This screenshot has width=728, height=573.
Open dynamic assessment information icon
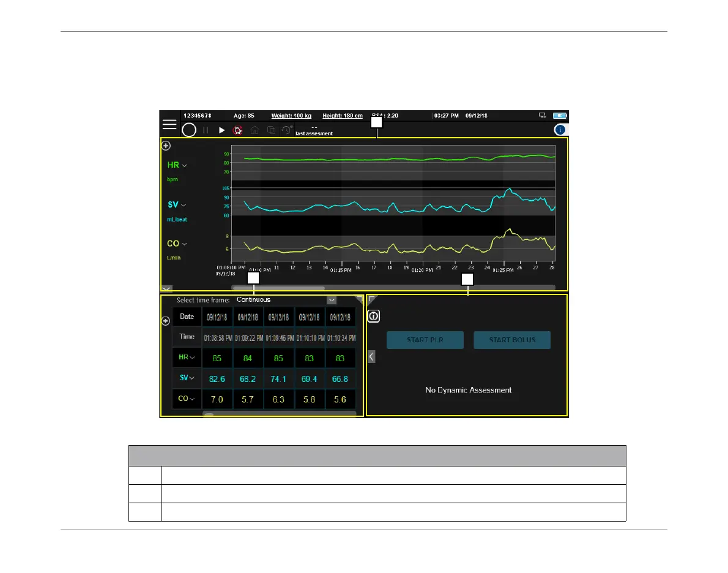point(374,316)
